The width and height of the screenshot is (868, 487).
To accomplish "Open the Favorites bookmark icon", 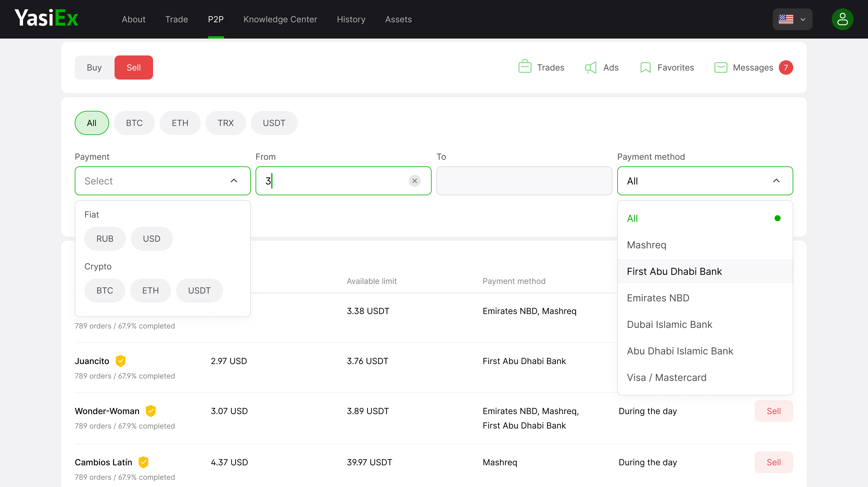I will pos(645,68).
